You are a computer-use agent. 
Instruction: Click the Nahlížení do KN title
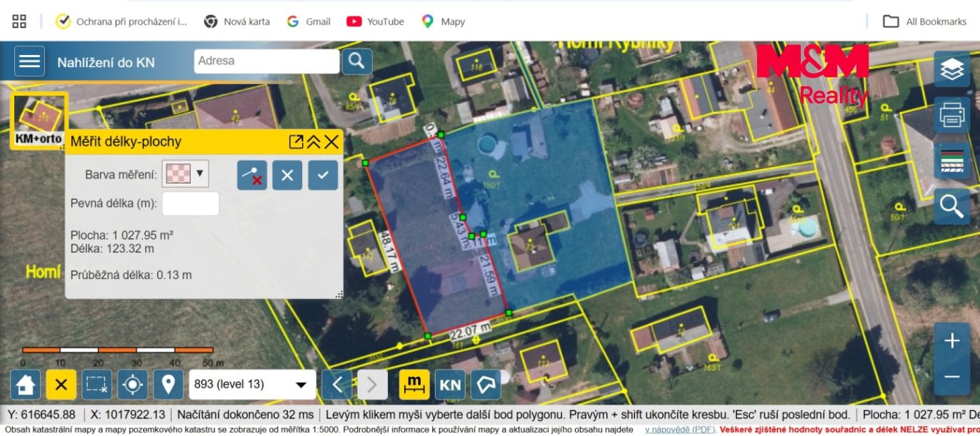coord(106,62)
